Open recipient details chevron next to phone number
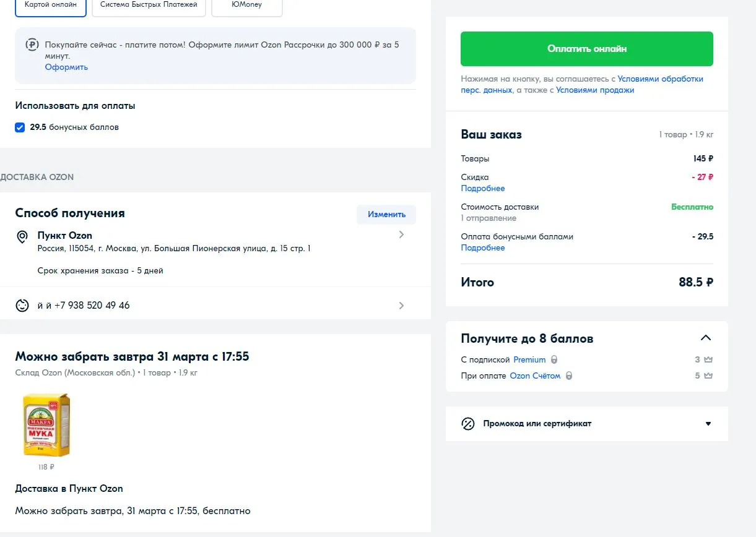This screenshot has width=756, height=537. (x=401, y=306)
